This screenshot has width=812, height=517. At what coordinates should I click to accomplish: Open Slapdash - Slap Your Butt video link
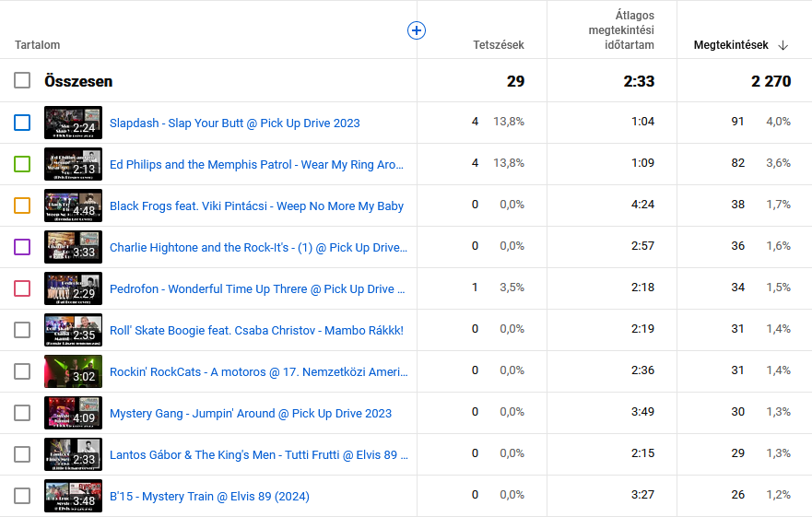click(x=234, y=123)
